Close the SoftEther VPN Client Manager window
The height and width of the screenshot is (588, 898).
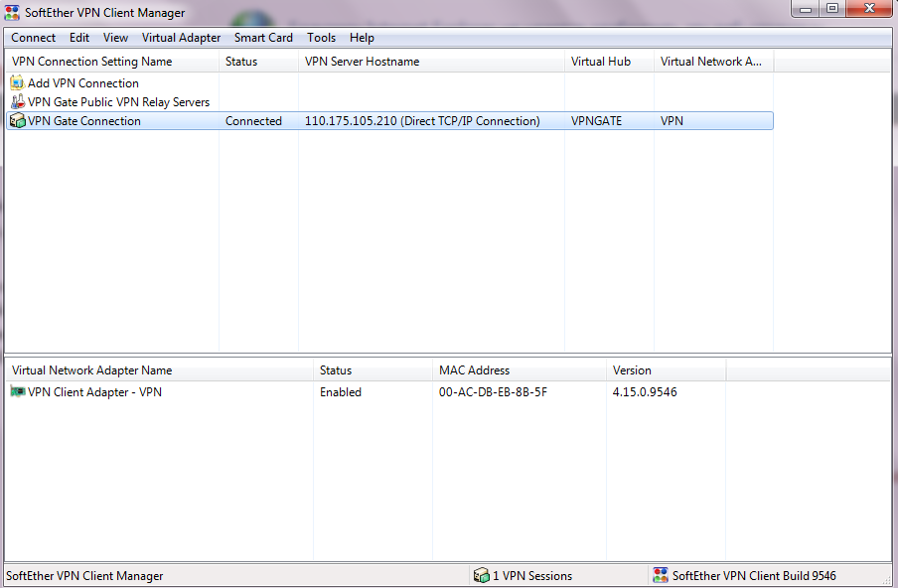click(x=870, y=9)
